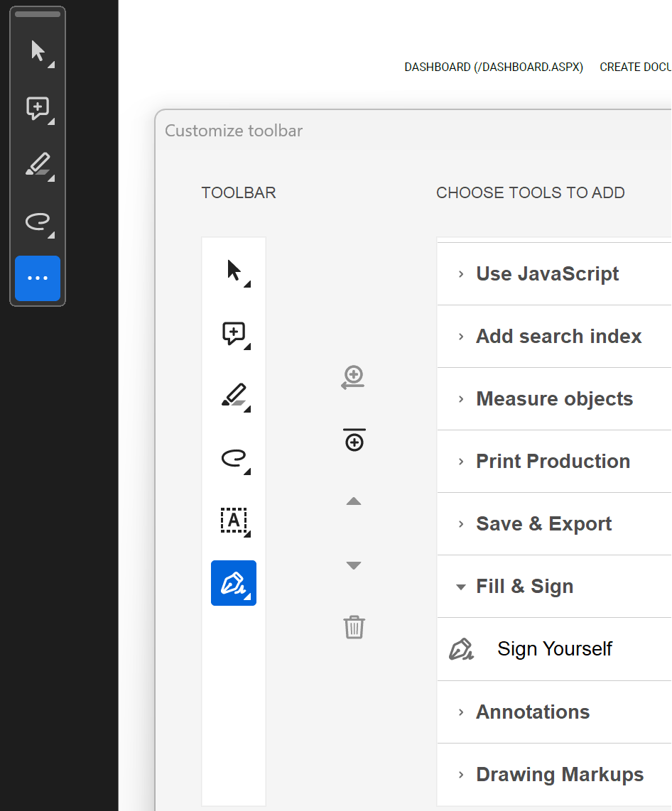Select the Add Comment tool in floating toolbar
Screen dimensions: 672x811
pos(37,108)
